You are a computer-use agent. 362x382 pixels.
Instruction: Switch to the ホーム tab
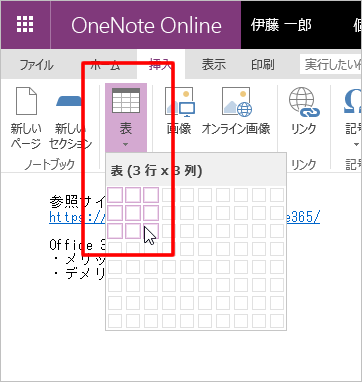[106, 65]
